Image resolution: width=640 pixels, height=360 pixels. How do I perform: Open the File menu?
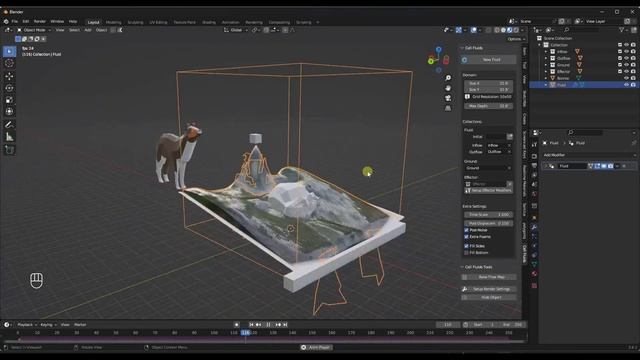(15, 21)
